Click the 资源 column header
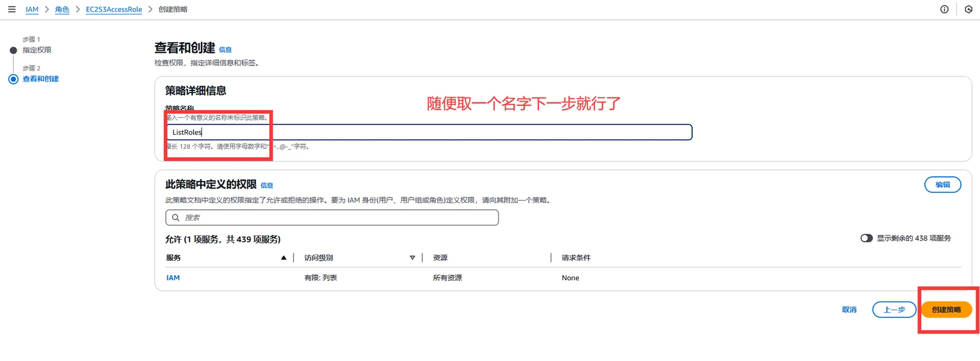This screenshot has width=980, height=361. tap(440, 258)
